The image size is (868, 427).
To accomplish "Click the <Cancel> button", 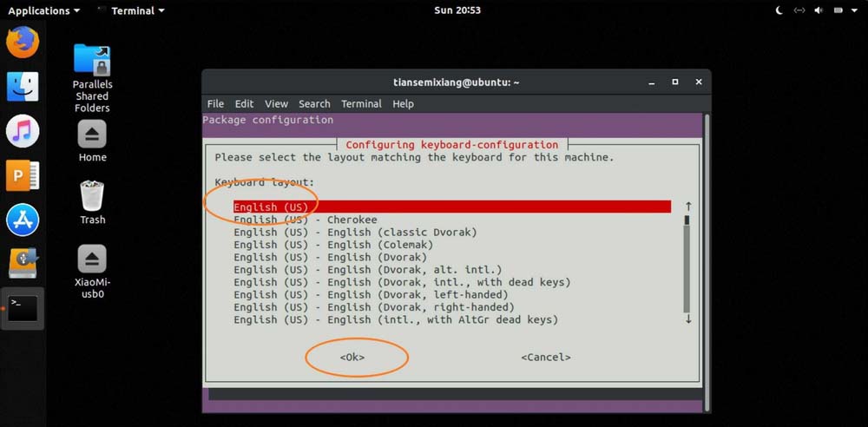I will 546,358.
